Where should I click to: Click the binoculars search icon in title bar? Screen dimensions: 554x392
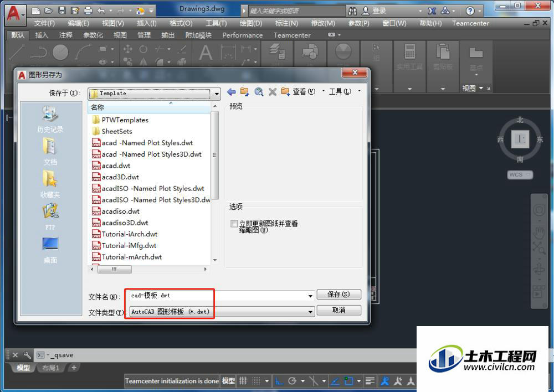tap(352, 11)
